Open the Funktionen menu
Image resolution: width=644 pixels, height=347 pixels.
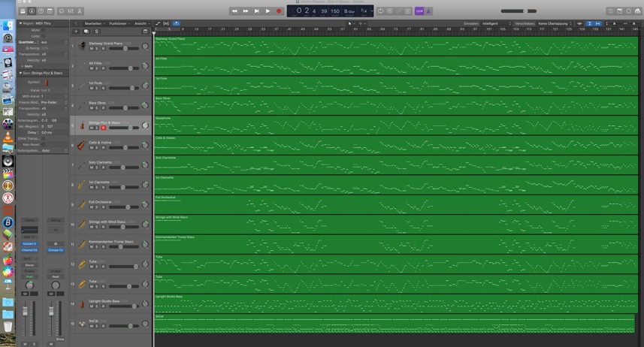click(119, 23)
